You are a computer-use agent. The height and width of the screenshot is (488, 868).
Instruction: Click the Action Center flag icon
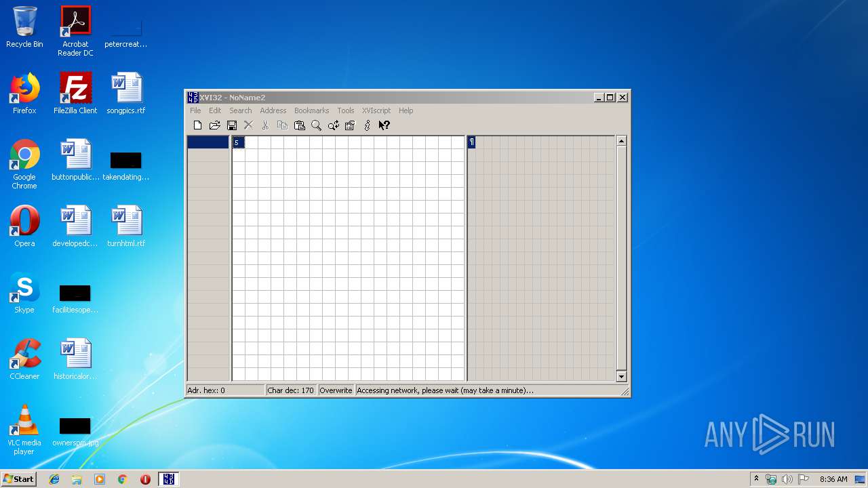coord(803,479)
